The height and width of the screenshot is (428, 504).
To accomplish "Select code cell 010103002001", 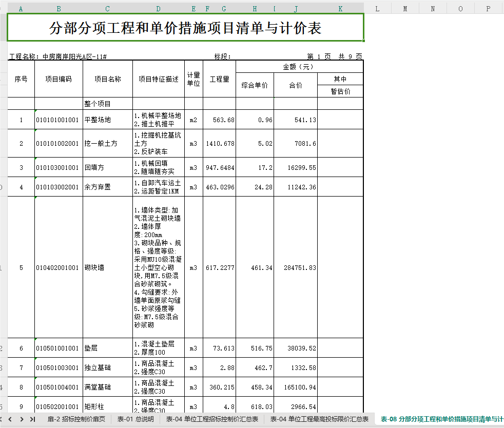I will click(x=59, y=187).
